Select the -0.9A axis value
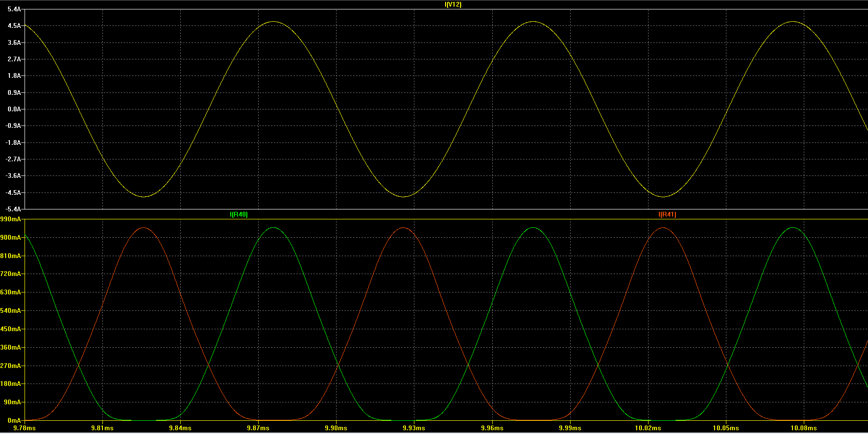Screen dimensions: 868x434 (13, 126)
